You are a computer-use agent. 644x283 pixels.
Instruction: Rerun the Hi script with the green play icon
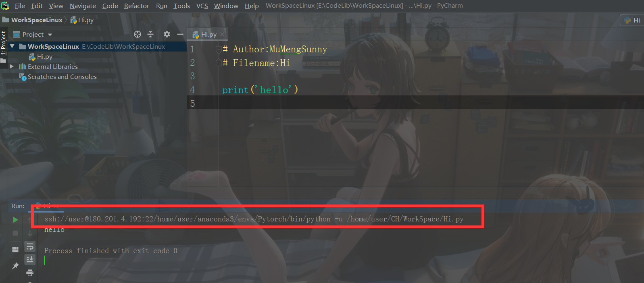tap(15, 220)
